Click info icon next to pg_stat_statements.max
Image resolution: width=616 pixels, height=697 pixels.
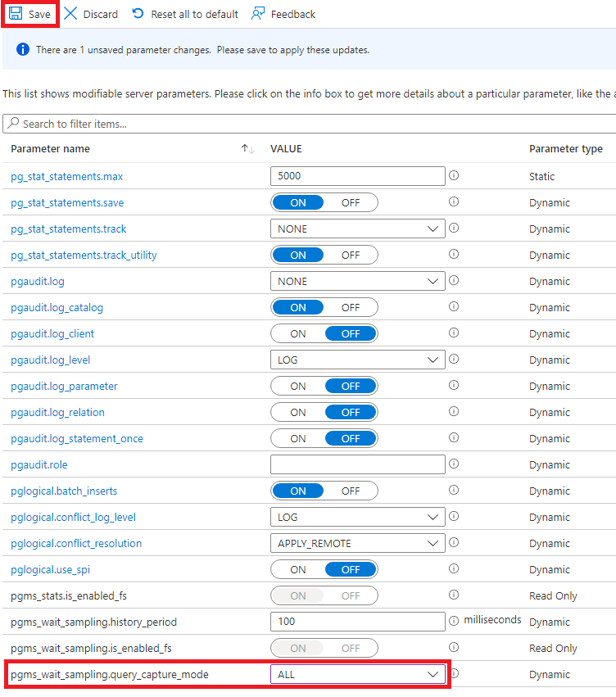453,175
